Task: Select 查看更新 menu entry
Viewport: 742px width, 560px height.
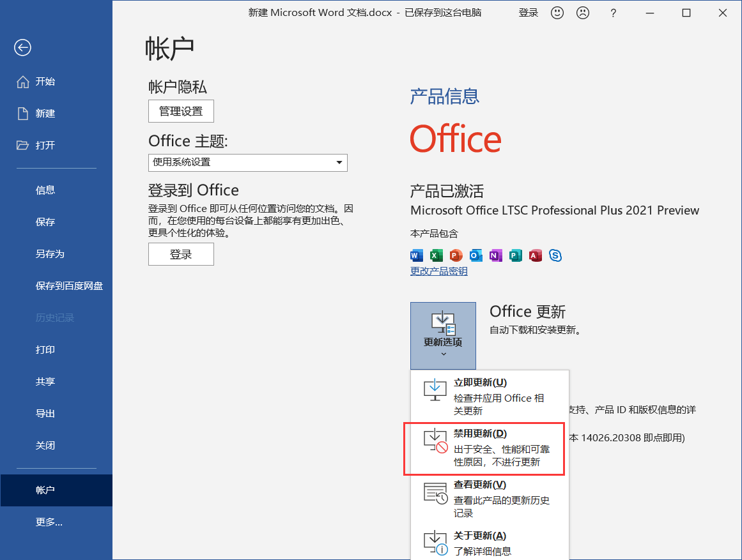Action: (486, 499)
